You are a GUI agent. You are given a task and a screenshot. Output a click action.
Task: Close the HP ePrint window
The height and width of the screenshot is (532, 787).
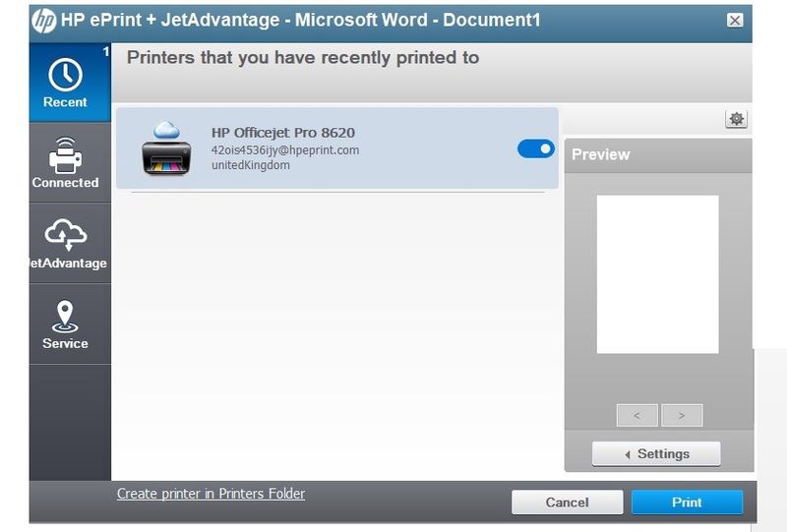[735, 20]
